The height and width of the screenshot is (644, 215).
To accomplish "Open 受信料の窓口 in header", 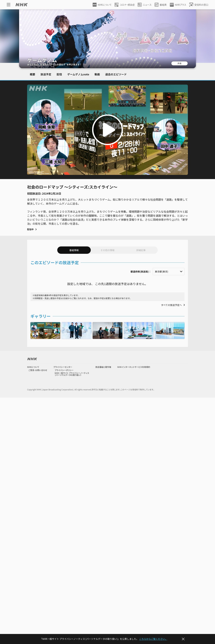I will pos(199,5).
